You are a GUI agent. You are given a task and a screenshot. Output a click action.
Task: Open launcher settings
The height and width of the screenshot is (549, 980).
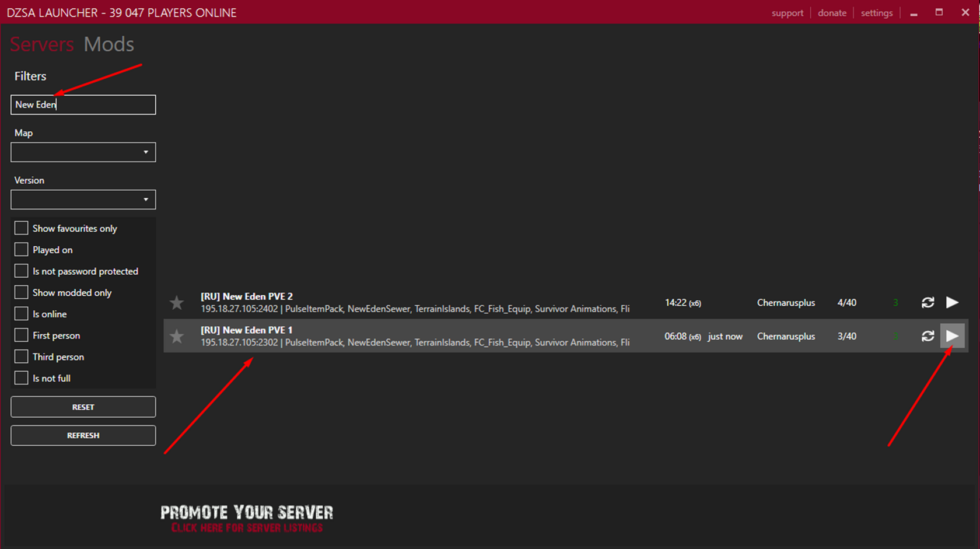(x=877, y=13)
